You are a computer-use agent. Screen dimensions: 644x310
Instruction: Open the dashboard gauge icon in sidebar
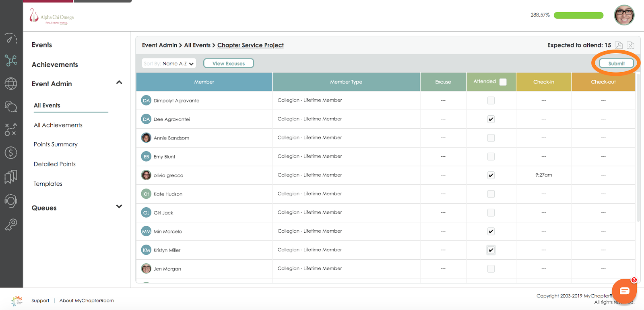coord(11,38)
